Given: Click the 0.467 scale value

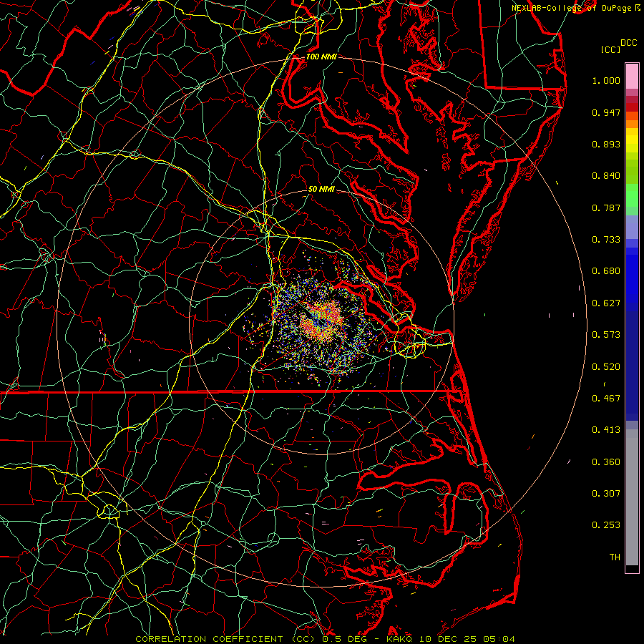Looking at the screenshot, I should (x=606, y=399).
